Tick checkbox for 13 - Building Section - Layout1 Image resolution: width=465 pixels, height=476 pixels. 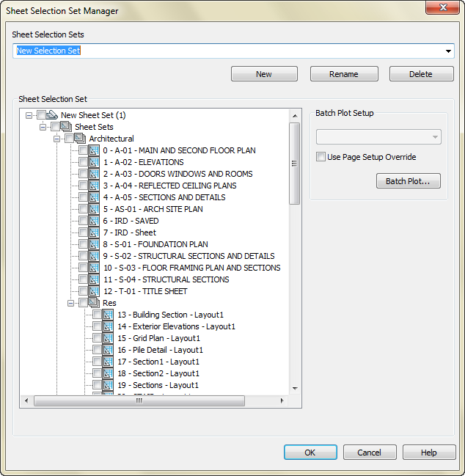tap(97, 315)
